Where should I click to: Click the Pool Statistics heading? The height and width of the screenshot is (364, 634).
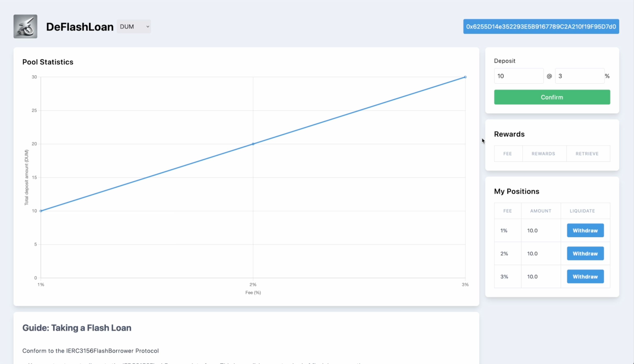coord(48,62)
